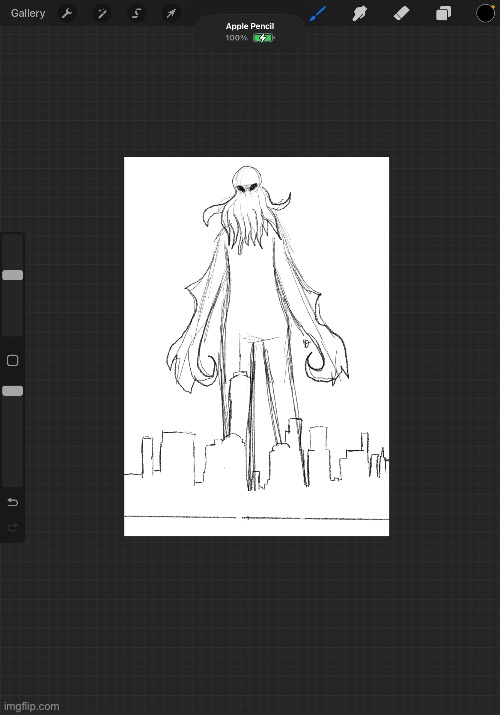
Task: Click the brush size slider handle
Action: tap(13, 275)
